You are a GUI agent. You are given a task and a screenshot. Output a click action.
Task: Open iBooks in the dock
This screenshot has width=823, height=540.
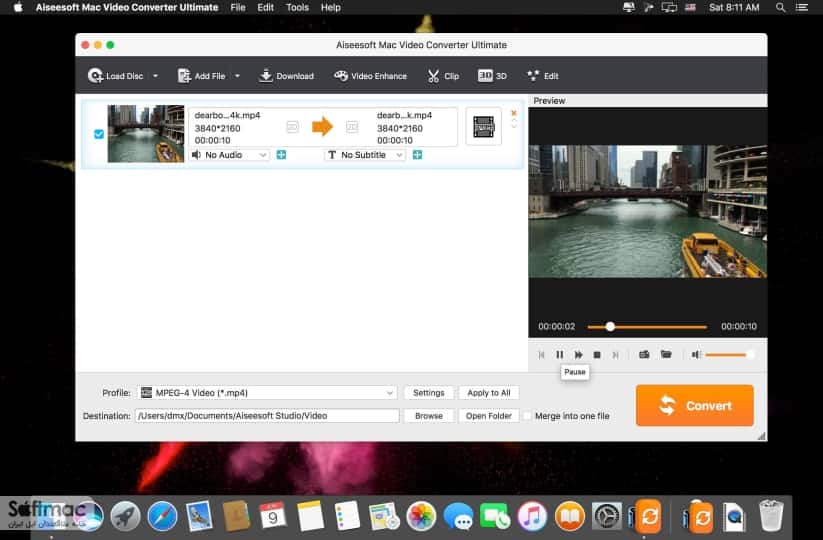coord(569,516)
